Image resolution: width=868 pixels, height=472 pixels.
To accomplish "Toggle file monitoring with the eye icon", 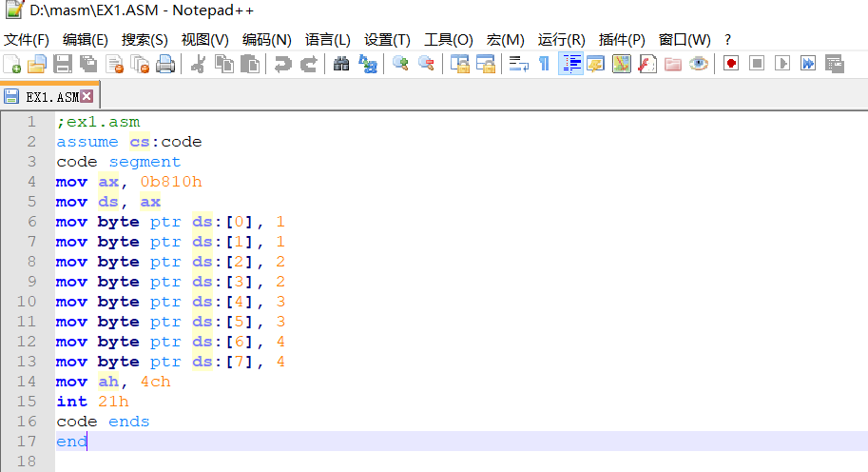I will click(x=699, y=65).
